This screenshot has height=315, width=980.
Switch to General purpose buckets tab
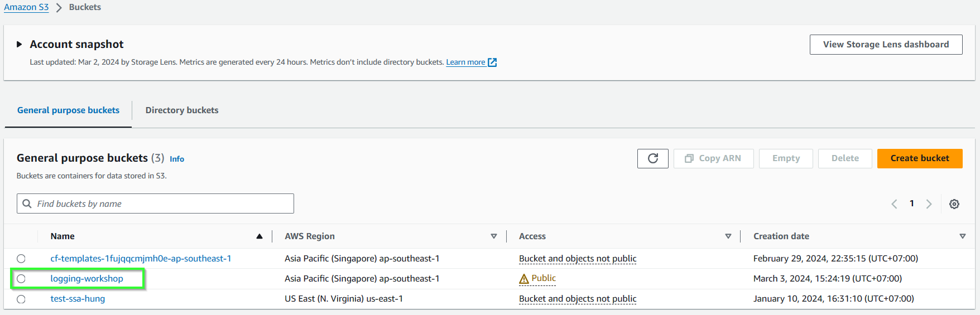[68, 110]
